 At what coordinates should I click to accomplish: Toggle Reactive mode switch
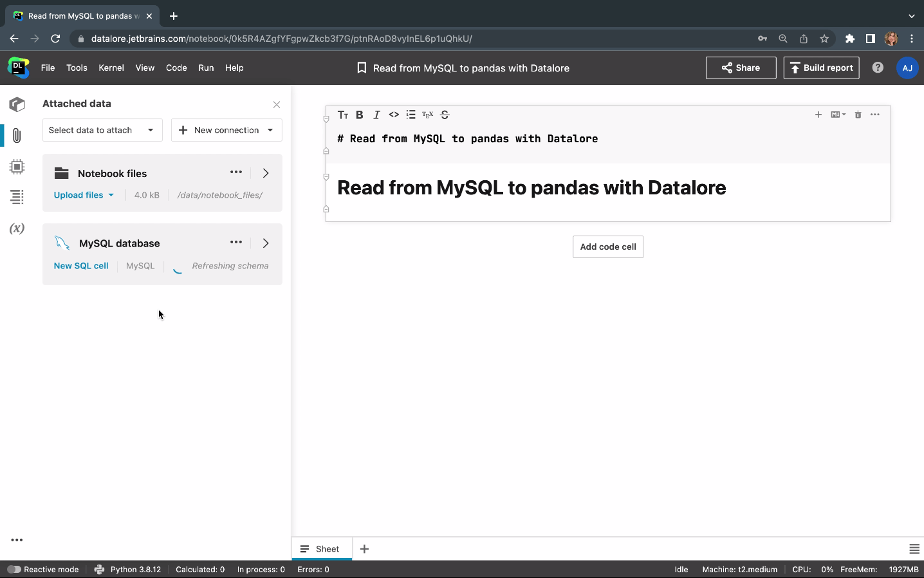[x=14, y=570]
